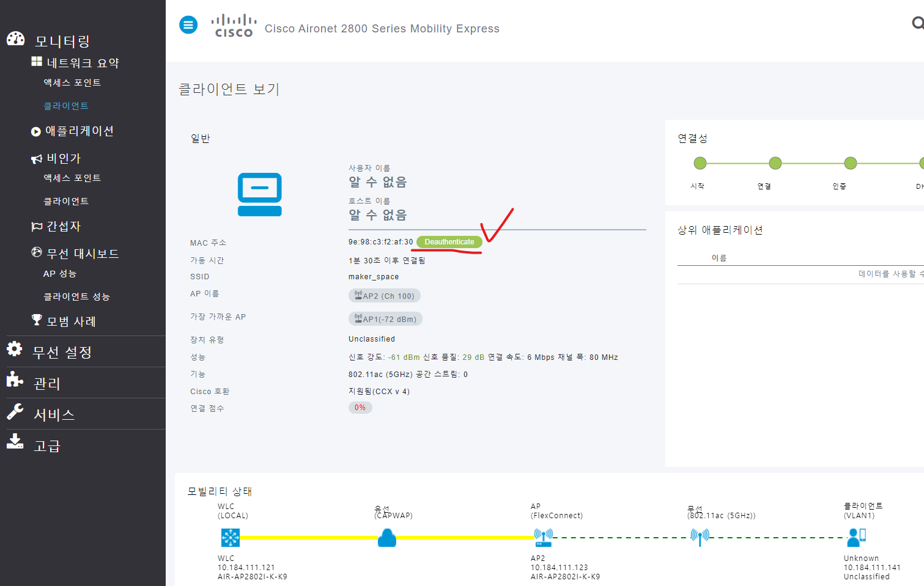Click the services wrench icon

[x=15, y=411]
